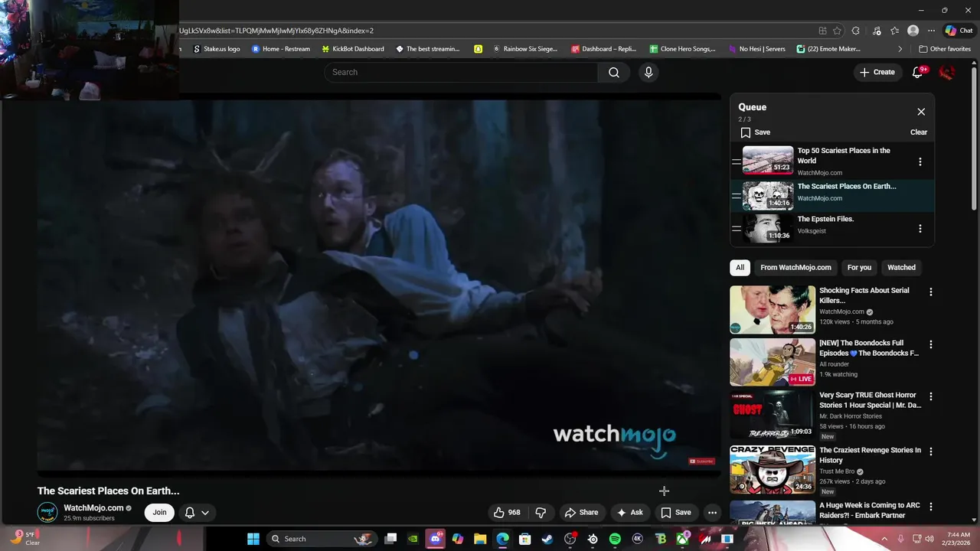
Task: Open File Explorer from the taskbar
Action: (x=480, y=539)
